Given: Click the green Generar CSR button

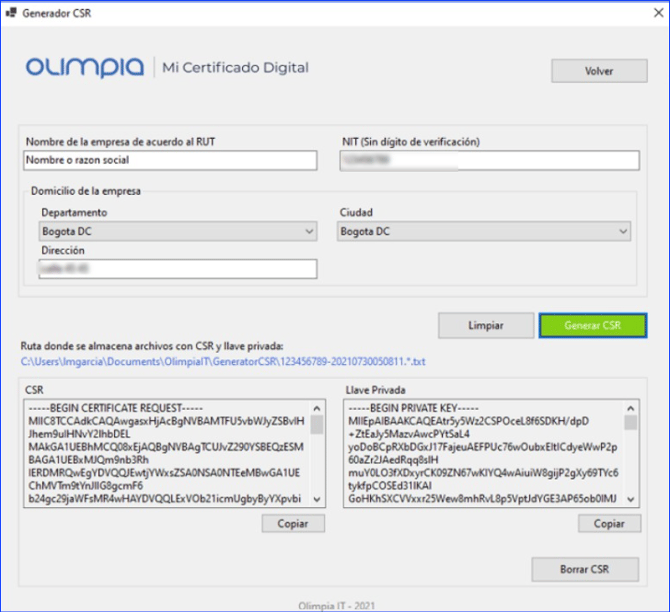Looking at the screenshot, I should point(592,326).
